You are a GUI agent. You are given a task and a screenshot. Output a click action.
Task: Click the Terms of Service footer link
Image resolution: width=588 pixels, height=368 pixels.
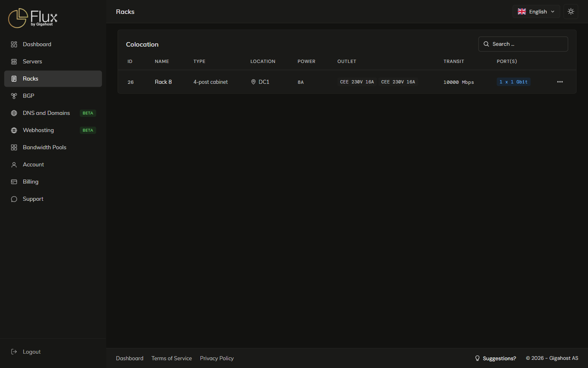pos(171,358)
